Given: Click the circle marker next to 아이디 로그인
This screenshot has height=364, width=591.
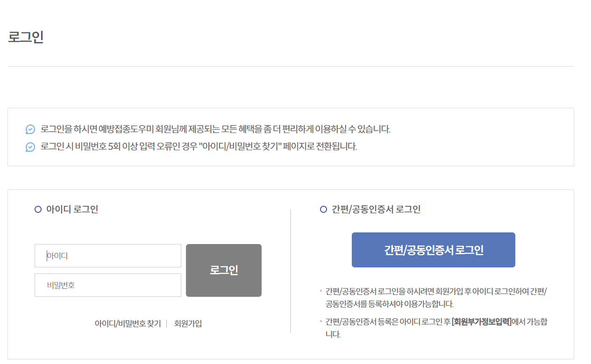Looking at the screenshot, I should [x=37, y=209].
